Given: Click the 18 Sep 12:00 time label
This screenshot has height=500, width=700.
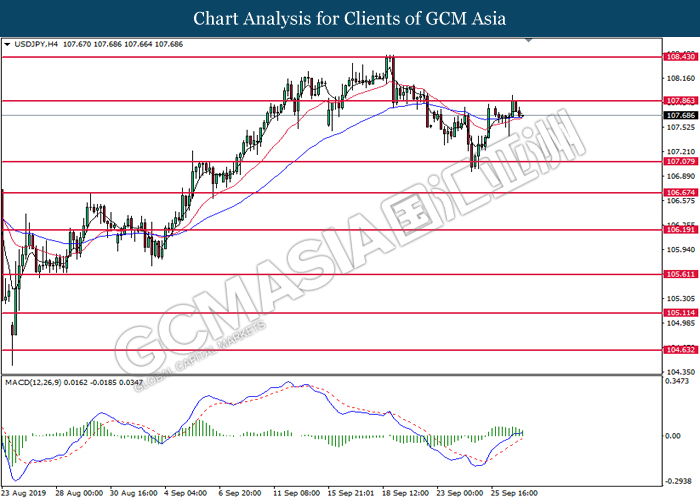Looking at the screenshot, I should click(x=405, y=493).
